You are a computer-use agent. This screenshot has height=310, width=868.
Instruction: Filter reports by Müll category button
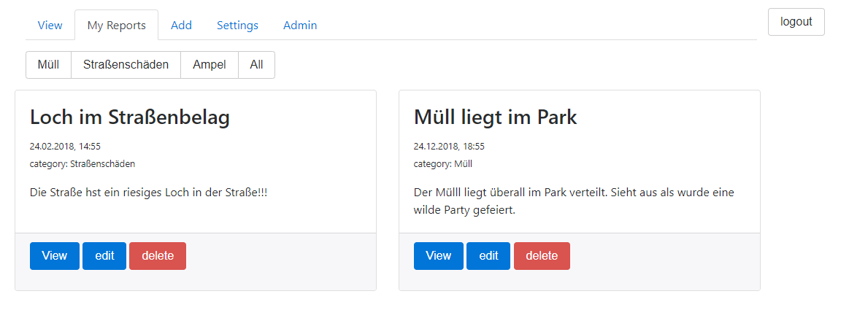click(48, 65)
